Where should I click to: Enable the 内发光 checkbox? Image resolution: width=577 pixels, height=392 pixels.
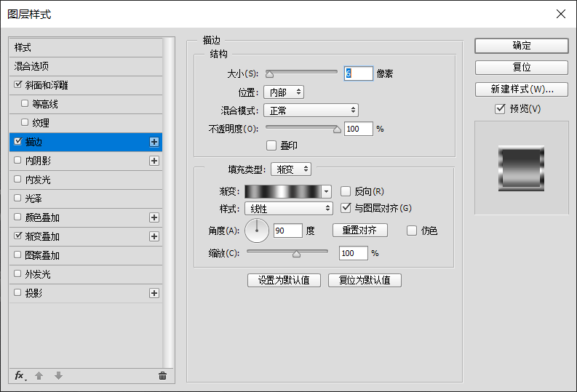coord(17,179)
